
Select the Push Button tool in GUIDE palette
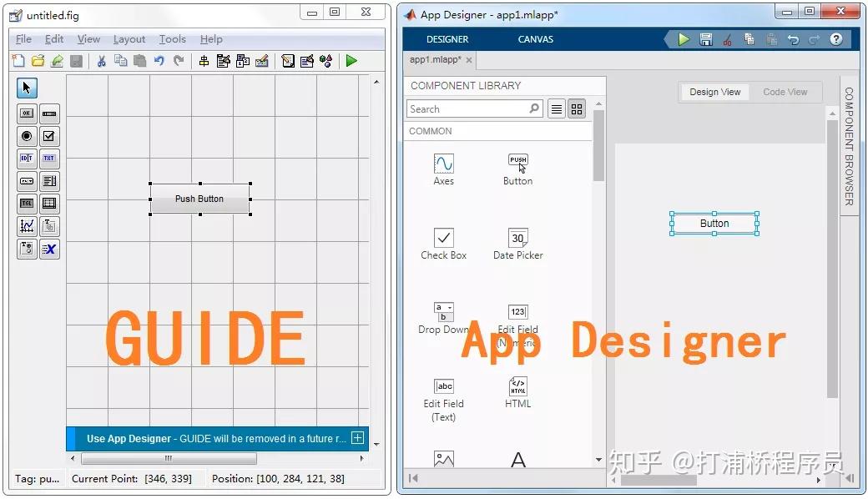coord(26,113)
